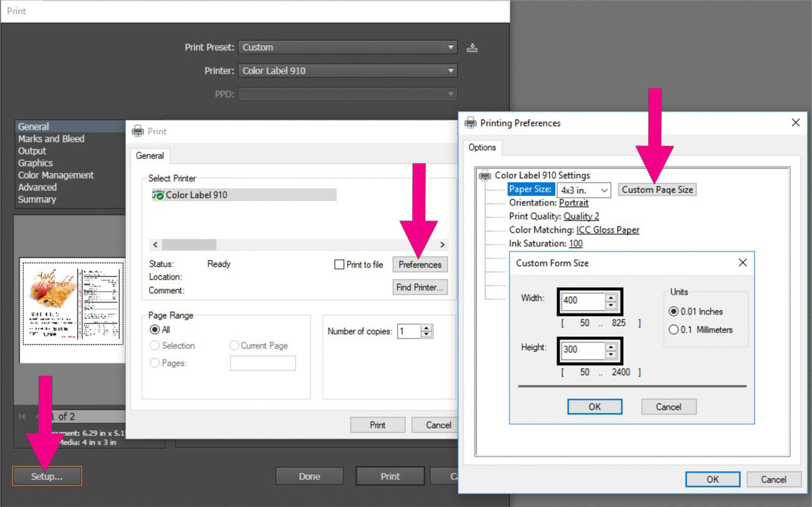The image size is (812, 507).
Task: Click the printer list right scroll arrow
Action: pyautogui.click(x=442, y=244)
